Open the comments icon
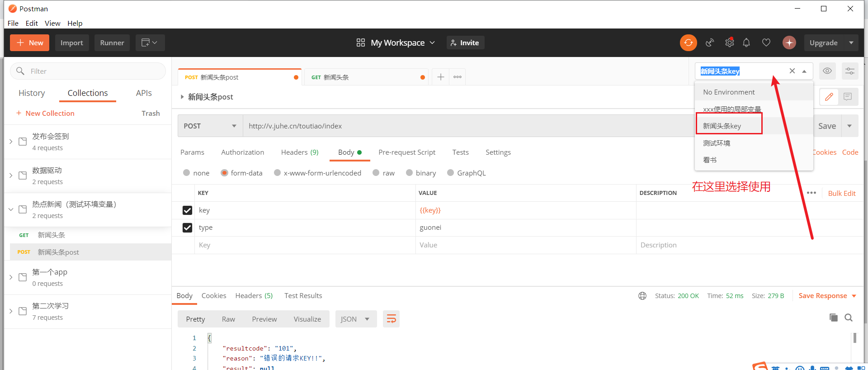868x370 pixels. (848, 96)
